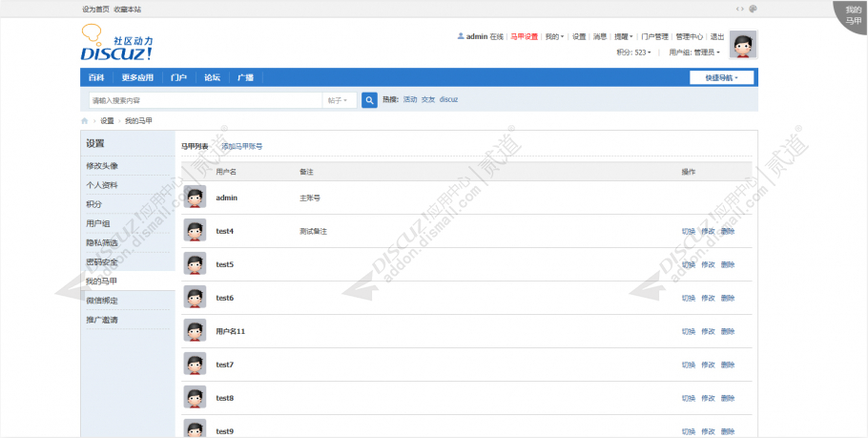
Task: Click 切换 for the test4 account
Action: pyautogui.click(x=689, y=232)
